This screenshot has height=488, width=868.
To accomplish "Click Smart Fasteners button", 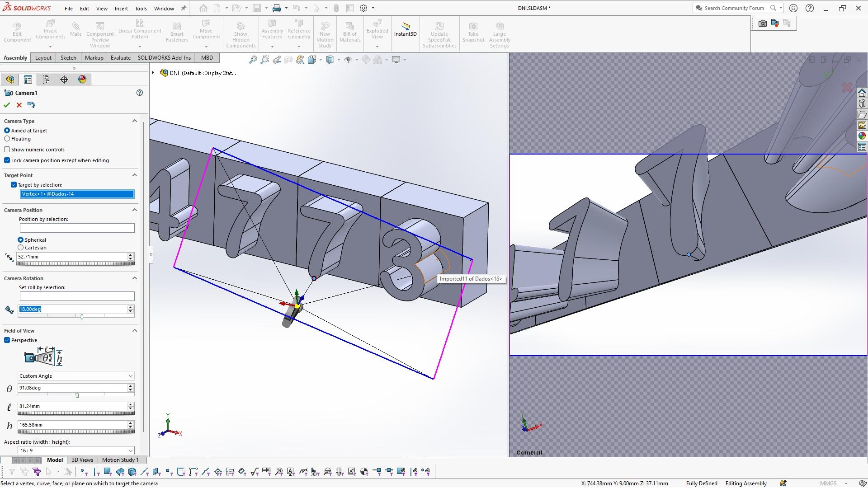I will (177, 32).
